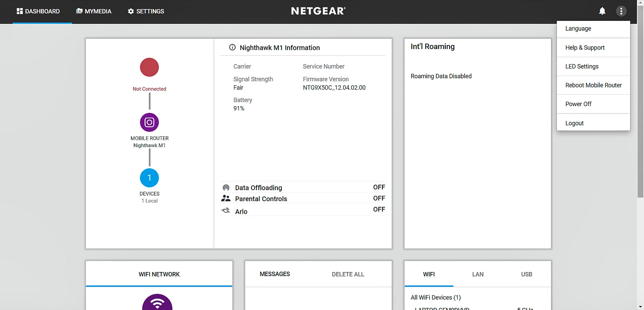This screenshot has height=310, width=644.
Task: Select Help & Support menu item
Action: 593,48
